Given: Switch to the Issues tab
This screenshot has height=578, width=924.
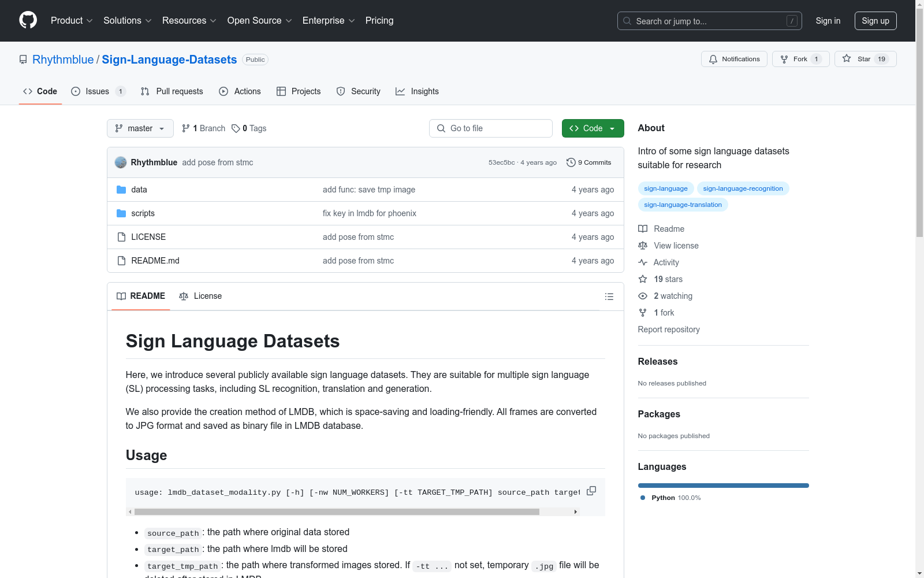Looking at the screenshot, I should [98, 91].
